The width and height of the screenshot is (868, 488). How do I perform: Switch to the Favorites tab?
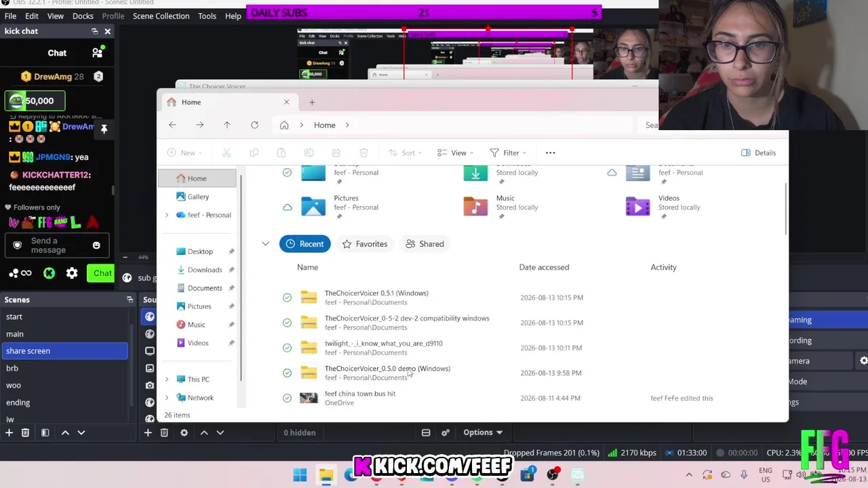365,244
